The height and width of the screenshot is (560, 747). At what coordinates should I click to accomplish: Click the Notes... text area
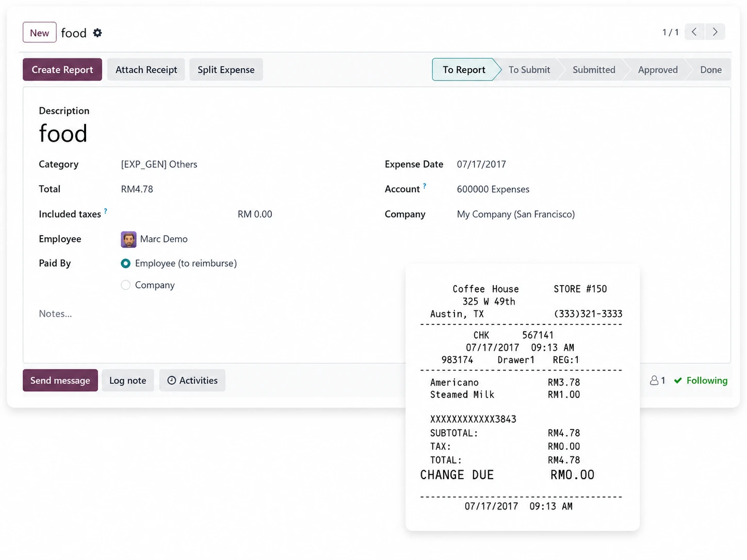(x=56, y=314)
